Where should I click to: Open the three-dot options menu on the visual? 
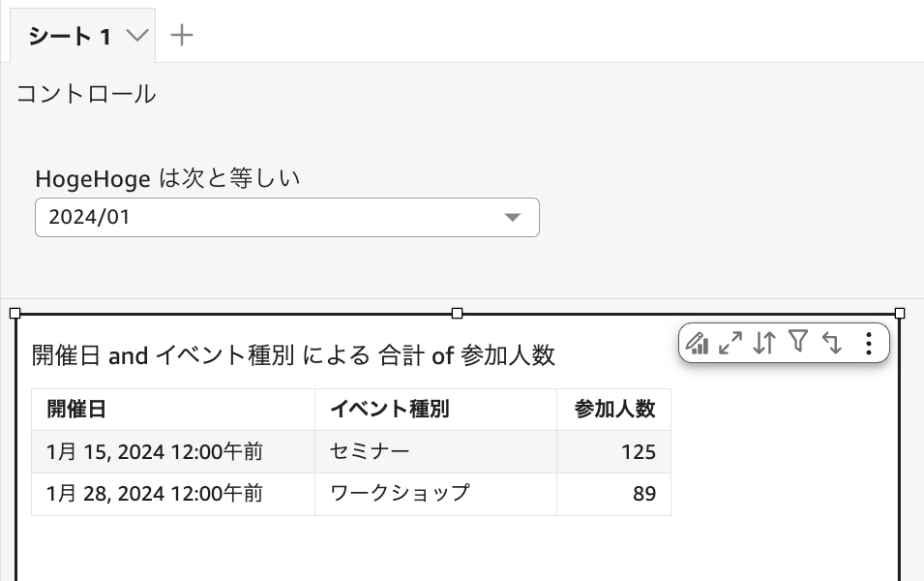[868, 343]
